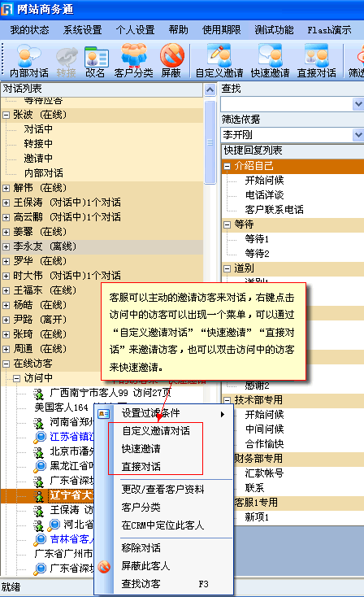Collapse the 在线访客 node
This screenshot has height=597, width=364.
click(6, 364)
